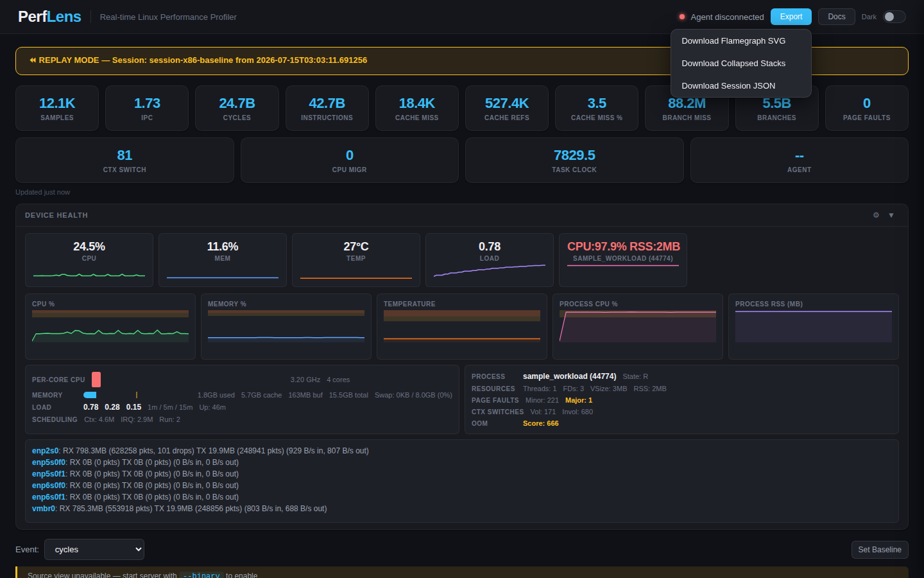Click the vmbr0 interface name
Screen dimensions: 924x578
[x=44, y=509]
